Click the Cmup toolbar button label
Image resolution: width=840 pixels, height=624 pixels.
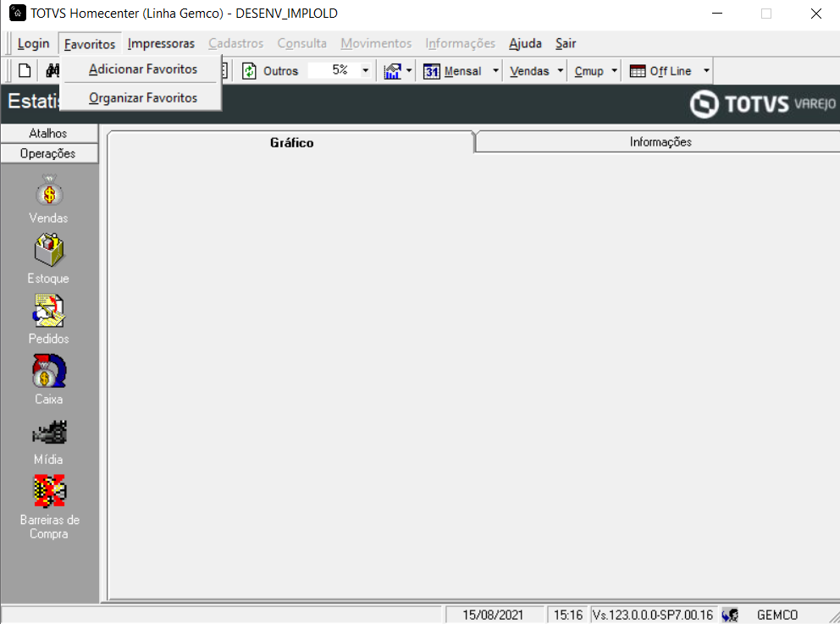coord(589,71)
